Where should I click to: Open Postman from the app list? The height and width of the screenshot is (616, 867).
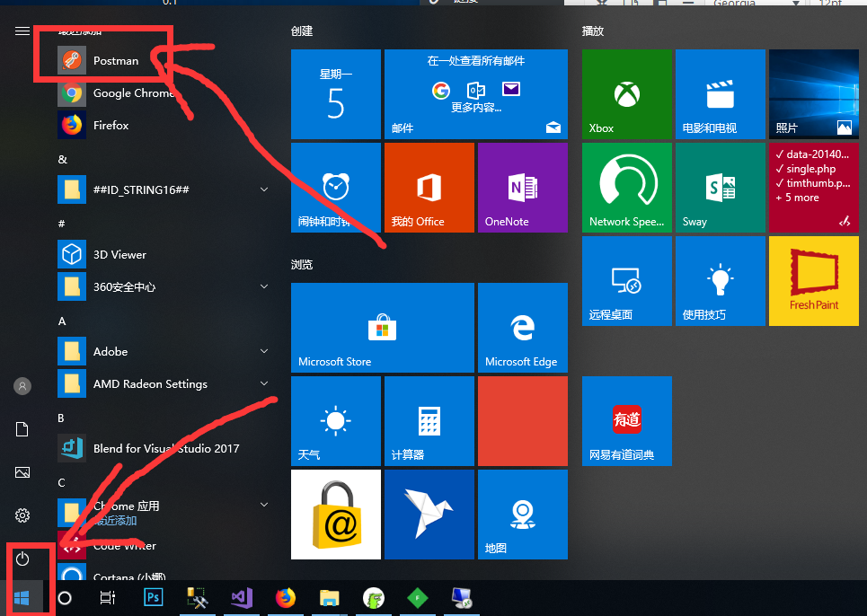coord(115,60)
